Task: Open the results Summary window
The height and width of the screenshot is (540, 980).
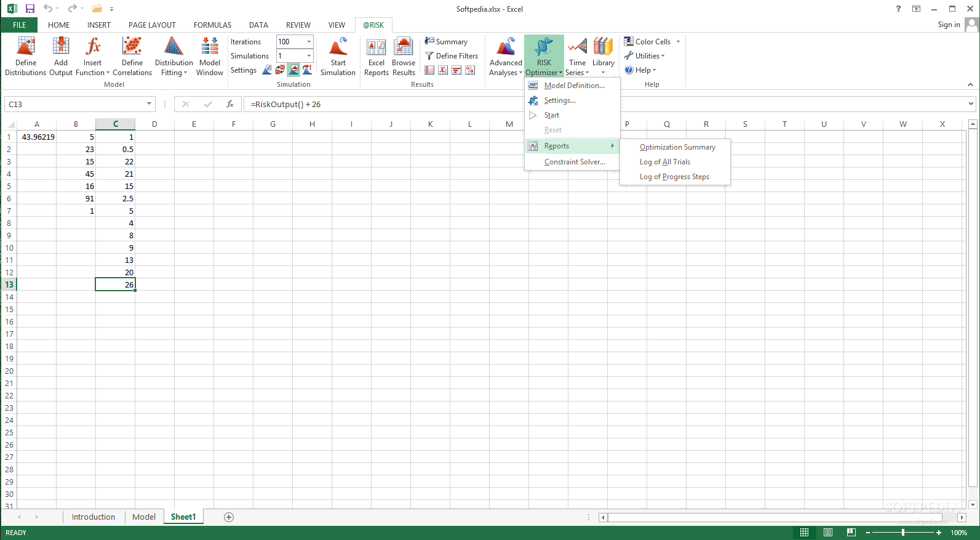Action: click(x=447, y=42)
